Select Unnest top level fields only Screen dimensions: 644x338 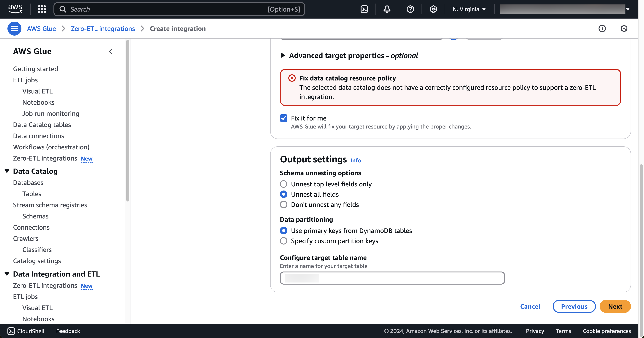[283, 184]
